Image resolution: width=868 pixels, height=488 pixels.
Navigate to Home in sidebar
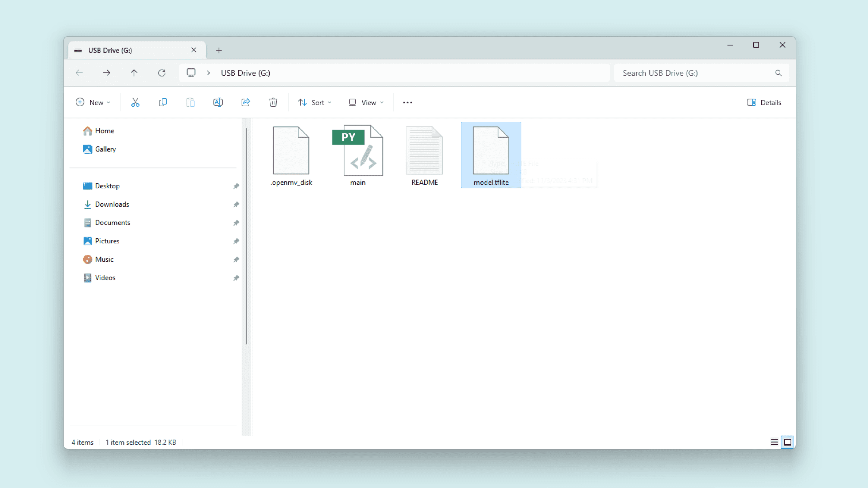coord(105,131)
